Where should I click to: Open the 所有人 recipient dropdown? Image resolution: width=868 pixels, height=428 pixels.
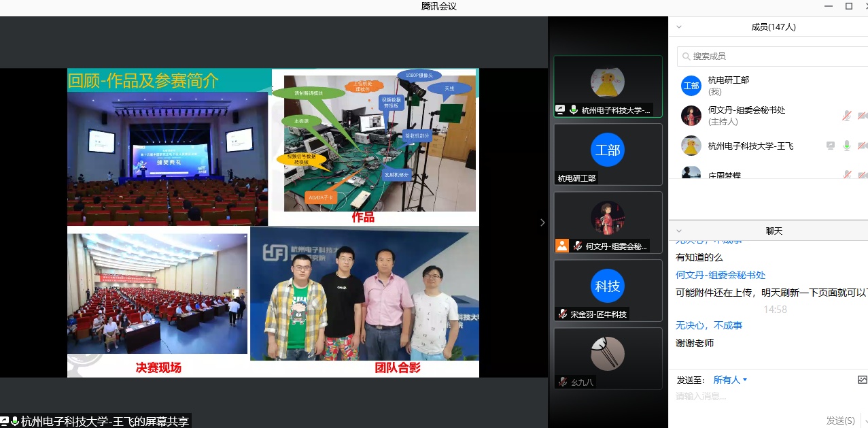(730, 380)
